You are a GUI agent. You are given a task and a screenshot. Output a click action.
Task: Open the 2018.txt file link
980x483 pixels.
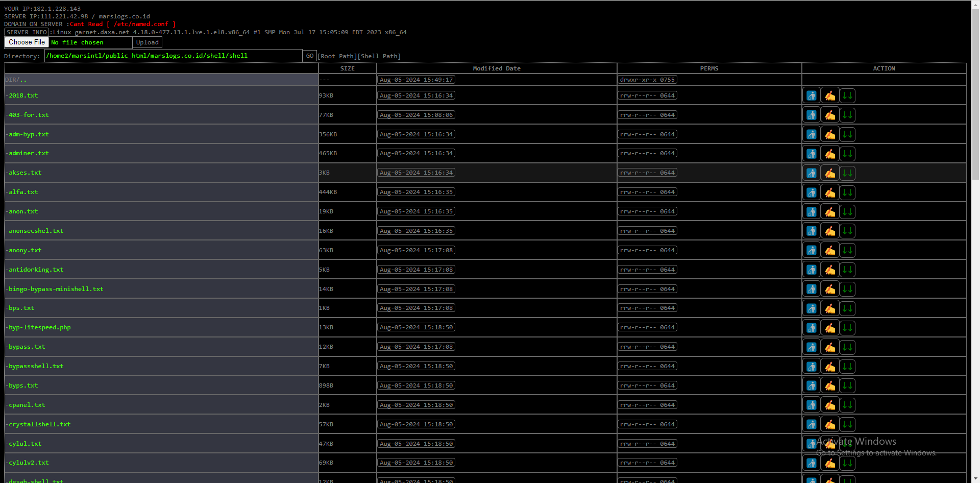coord(23,95)
